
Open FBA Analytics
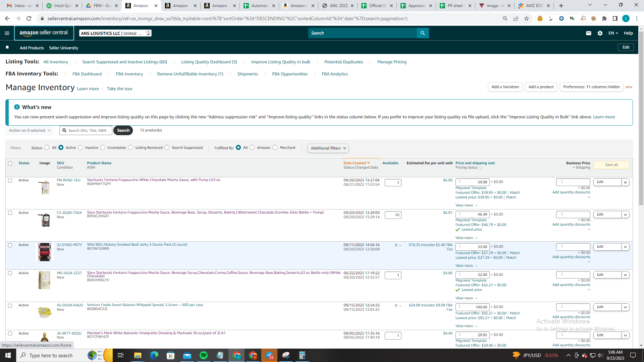tap(335, 74)
